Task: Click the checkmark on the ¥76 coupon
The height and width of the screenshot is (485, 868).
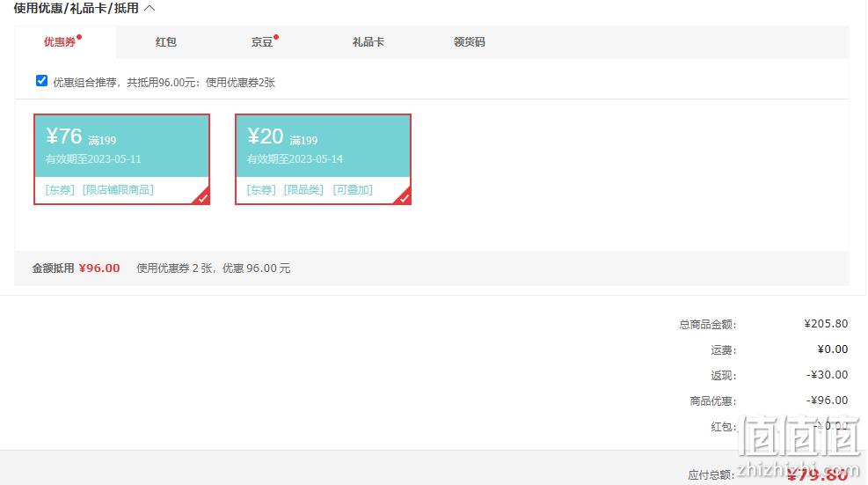Action: pos(203,198)
